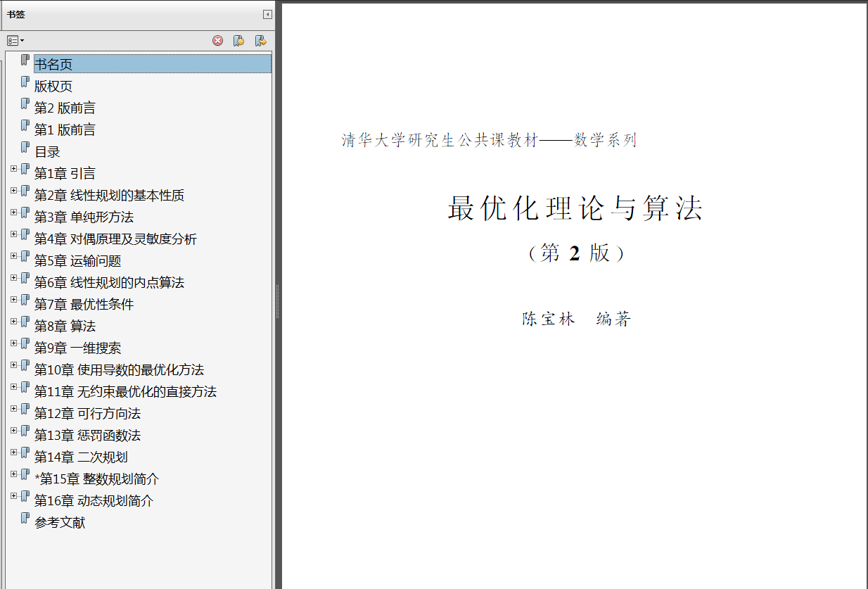The image size is (868, 589).
Task: Create a new bookmark
Action: pos(239,41)
